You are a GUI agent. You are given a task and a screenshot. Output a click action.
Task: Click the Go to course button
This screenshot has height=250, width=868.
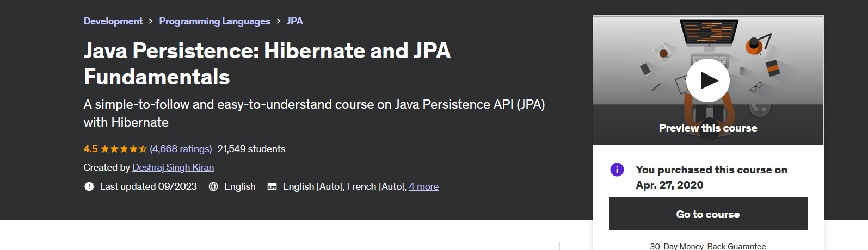(x=708, y=214)
